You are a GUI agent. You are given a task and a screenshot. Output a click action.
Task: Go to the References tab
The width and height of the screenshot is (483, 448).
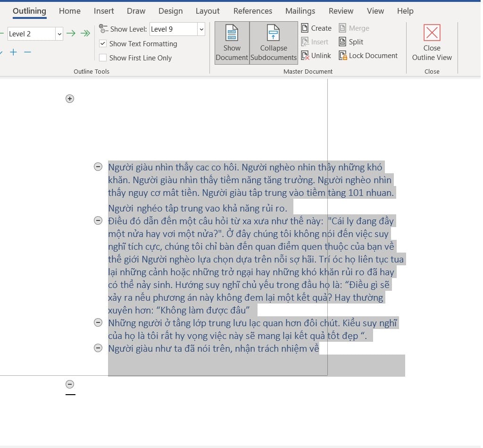click(253, 11)
